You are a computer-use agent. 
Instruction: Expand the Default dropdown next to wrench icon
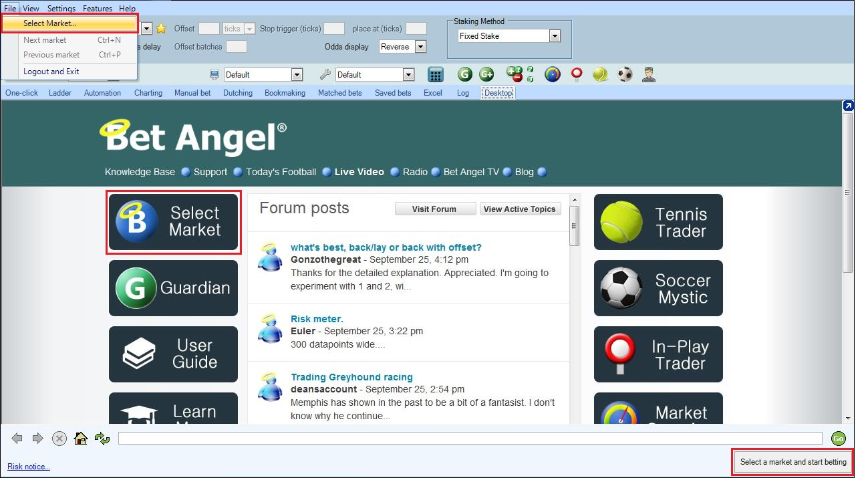[408, 75]
